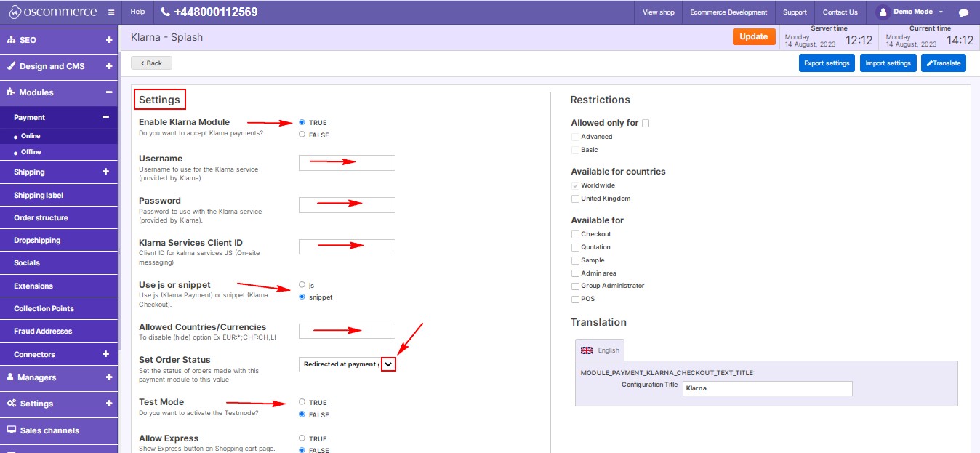Image resolution: width=980 pixels, height=453 pixels.
Task: Click the SEO sitemap icon
Action: (12, 40)
